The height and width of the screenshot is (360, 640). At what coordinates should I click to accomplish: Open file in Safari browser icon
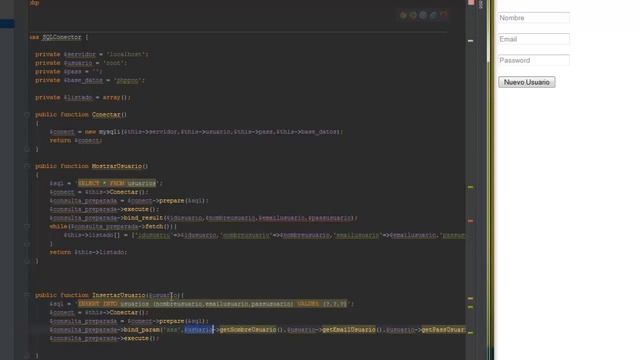click(x=423, y=15)
